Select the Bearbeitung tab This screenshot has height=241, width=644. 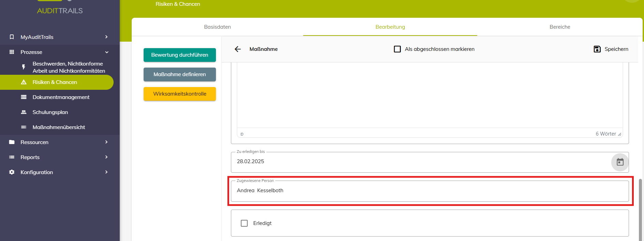click(x=390, y=27)
